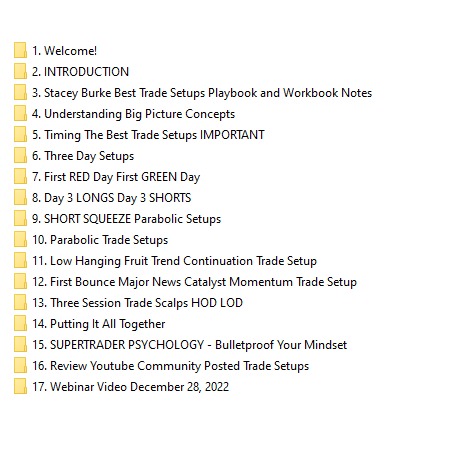Click folder icon beside 'Putting It All Together'
Screen dimensions: 459x459
pos(20,323)
